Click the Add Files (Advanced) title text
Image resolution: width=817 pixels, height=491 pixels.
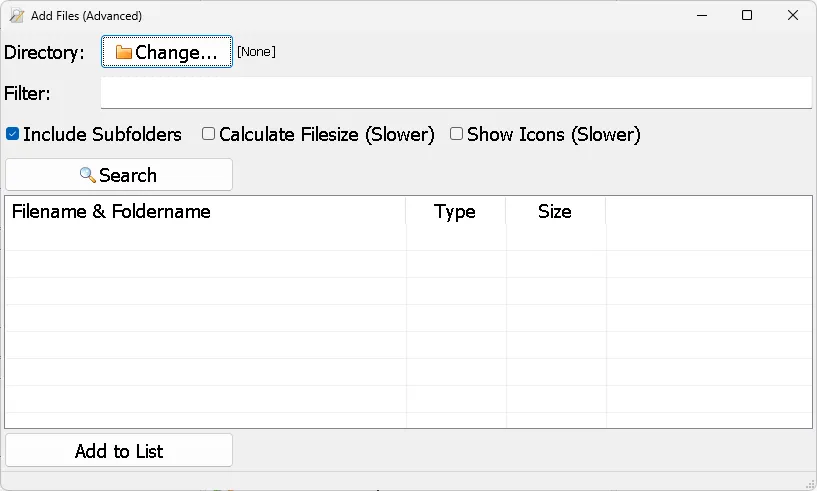point(86,16)
